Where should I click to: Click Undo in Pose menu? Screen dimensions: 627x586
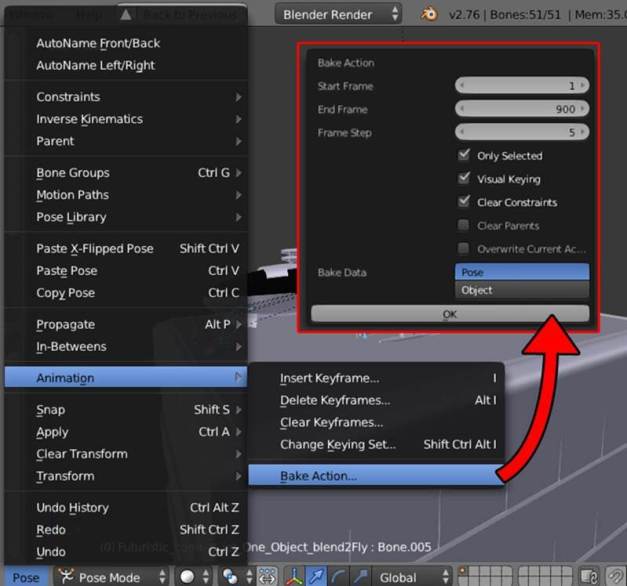click(126, 552)
